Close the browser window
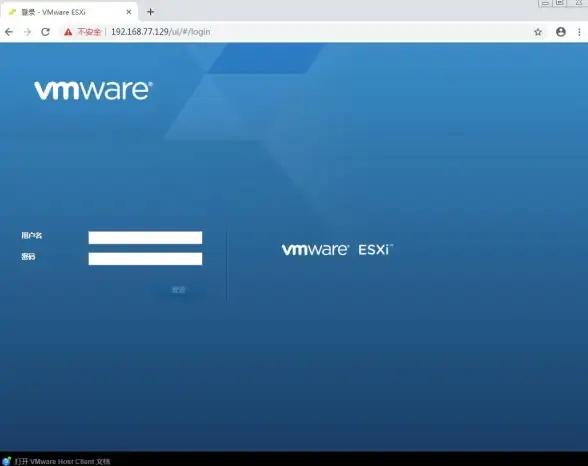 coord(578,3)
